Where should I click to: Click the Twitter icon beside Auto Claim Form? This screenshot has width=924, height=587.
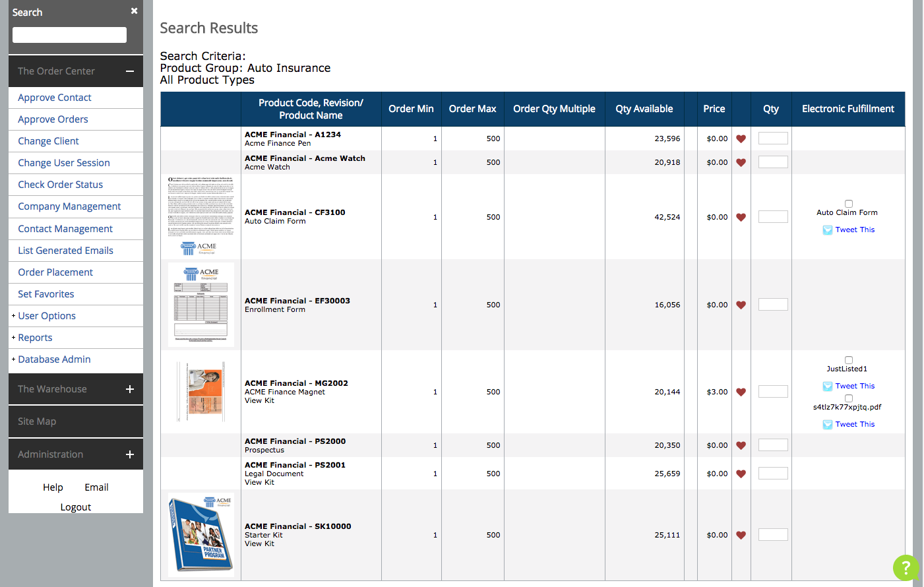pyautogui.click(x=827, y=230)
